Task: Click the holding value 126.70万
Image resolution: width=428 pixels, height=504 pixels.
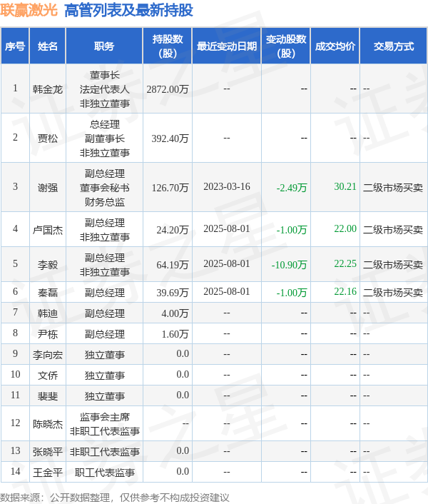Action: click(x=170, y=187)
